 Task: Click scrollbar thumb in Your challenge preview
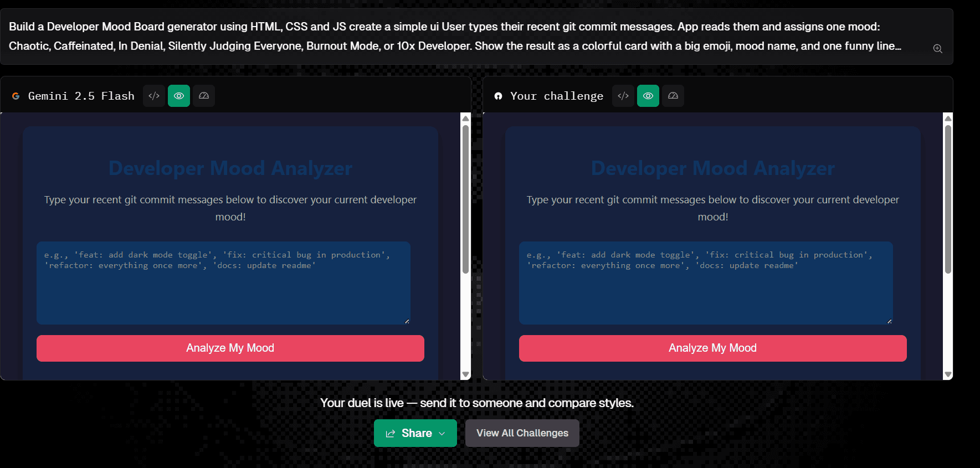tap(948, 199)
